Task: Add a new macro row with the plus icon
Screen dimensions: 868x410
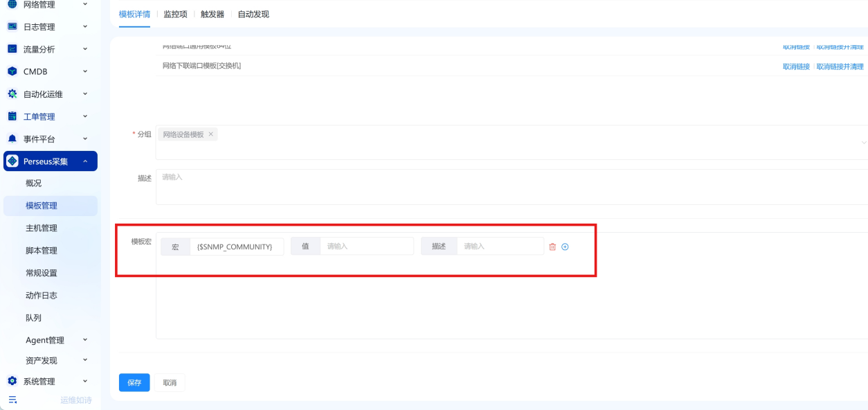Action: coord(565,247)
